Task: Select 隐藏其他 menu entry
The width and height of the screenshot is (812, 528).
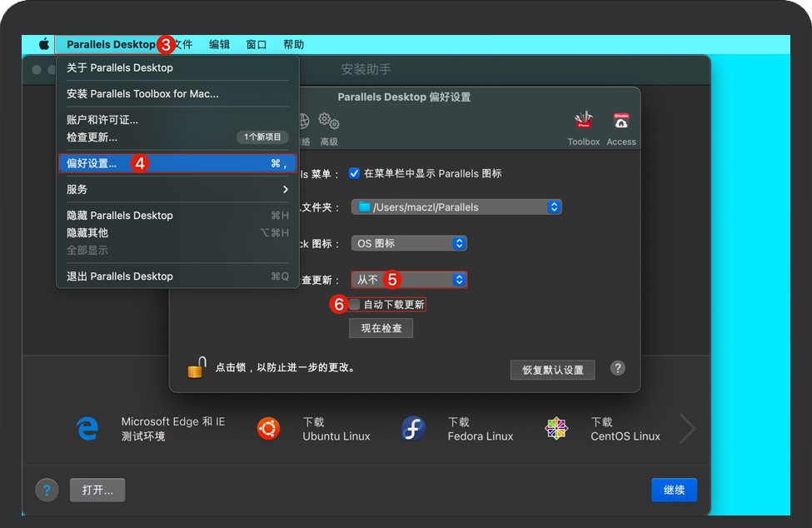Action: click(177, 232)
